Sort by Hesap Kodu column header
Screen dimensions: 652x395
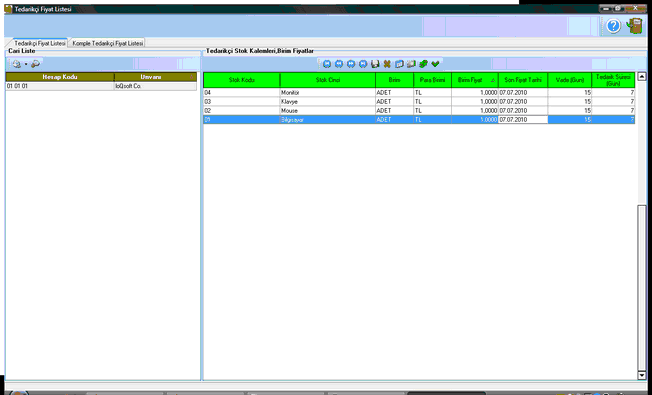60,77
